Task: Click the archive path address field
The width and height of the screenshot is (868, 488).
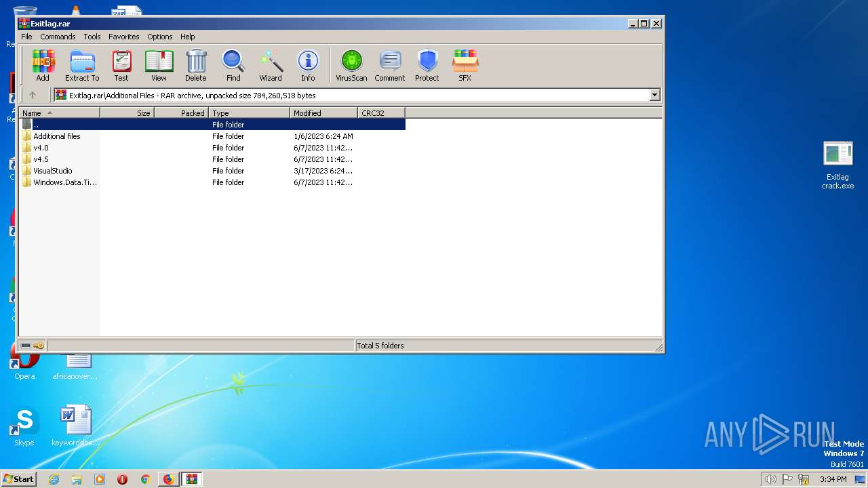Action: [351, 96]
